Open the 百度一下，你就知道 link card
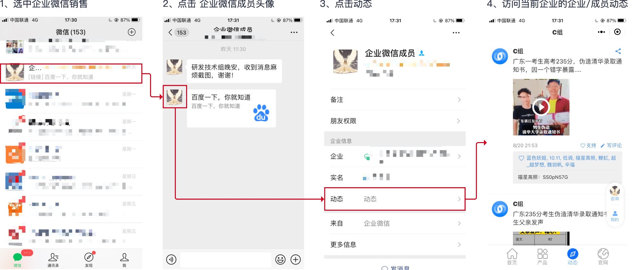Viewport: 644px width, 270px height. point(231,108)
